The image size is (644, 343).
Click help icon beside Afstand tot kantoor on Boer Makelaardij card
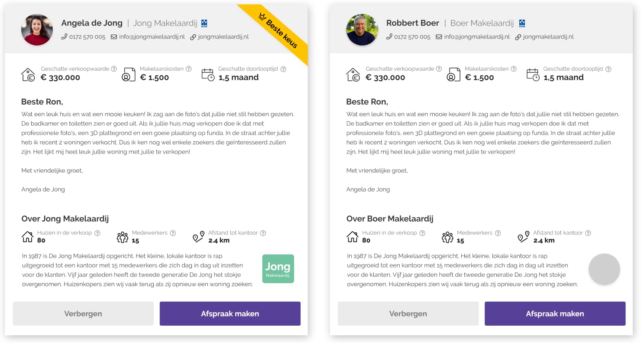(x=588, y=233)
